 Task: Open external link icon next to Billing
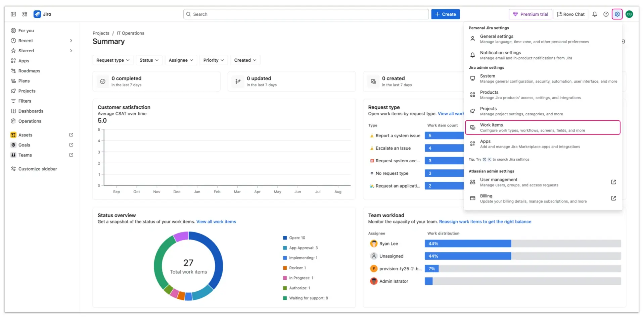point(613,198)
